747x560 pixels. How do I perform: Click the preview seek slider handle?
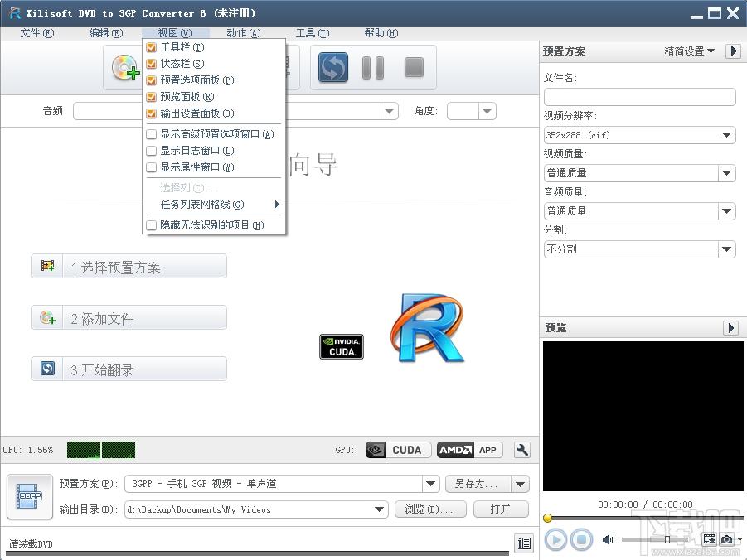pos(547,518)
